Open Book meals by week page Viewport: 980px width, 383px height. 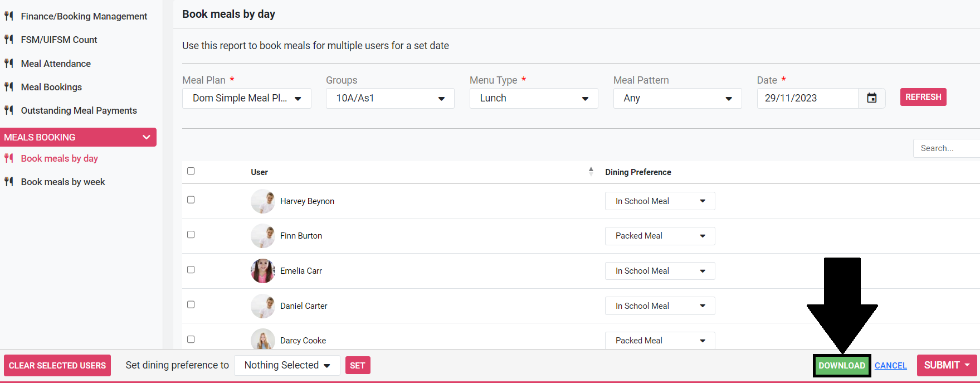[x=63, y=182]
